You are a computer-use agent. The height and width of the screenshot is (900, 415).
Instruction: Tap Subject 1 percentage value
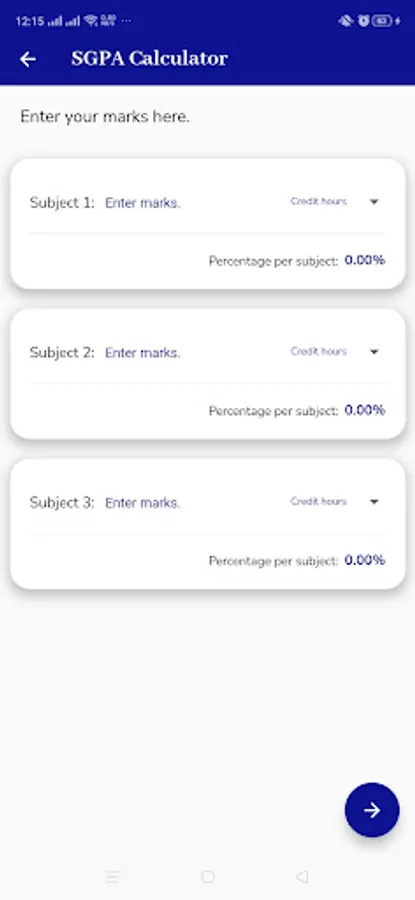click(365, 261)
